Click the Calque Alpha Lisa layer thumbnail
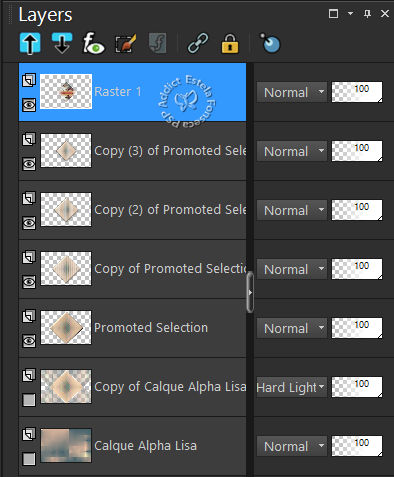The image size is (394, 477). point(66,446)
